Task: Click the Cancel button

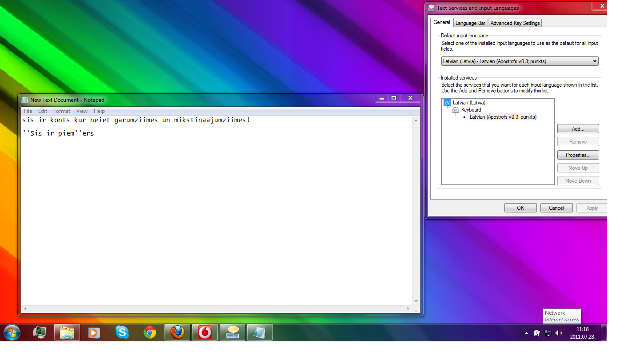Action: point(556,208)
